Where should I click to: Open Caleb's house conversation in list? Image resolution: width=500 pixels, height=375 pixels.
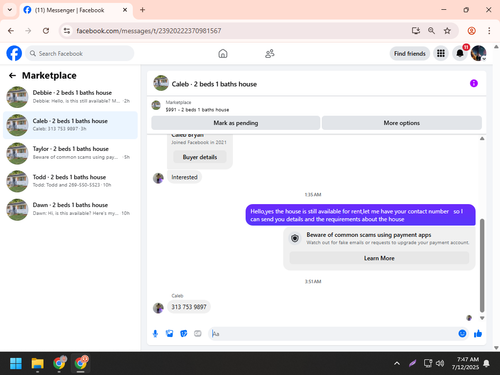click(70, 125)
